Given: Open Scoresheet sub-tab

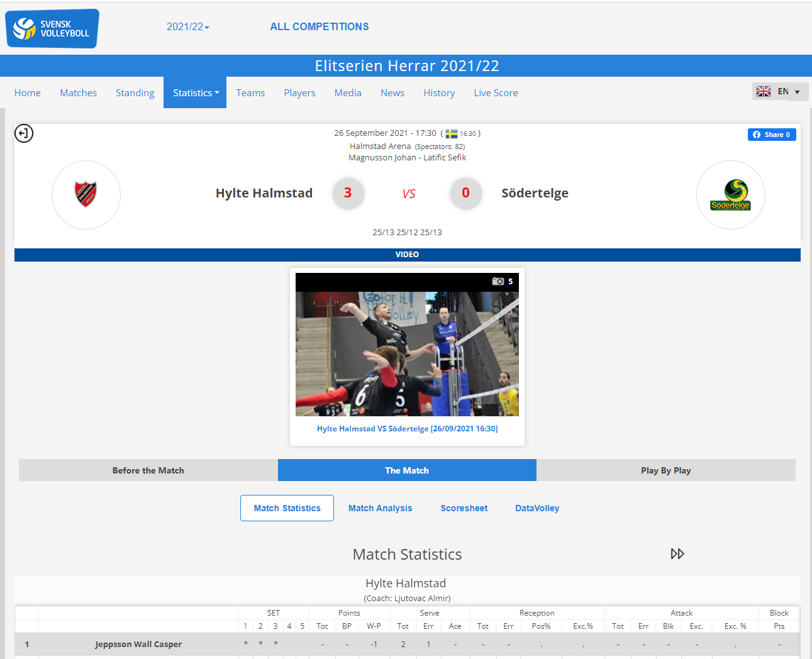Looking at the screenshot, I should (x=464, y=508).
